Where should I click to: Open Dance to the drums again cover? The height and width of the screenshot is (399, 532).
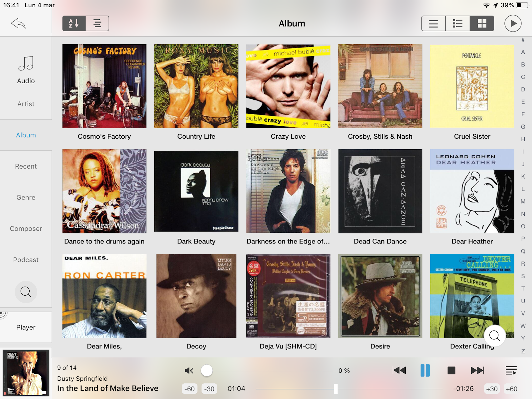tap(104, 191)
